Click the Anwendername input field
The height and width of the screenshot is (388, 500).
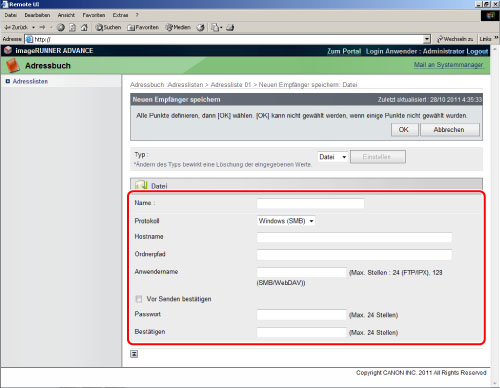pos(302,272)
